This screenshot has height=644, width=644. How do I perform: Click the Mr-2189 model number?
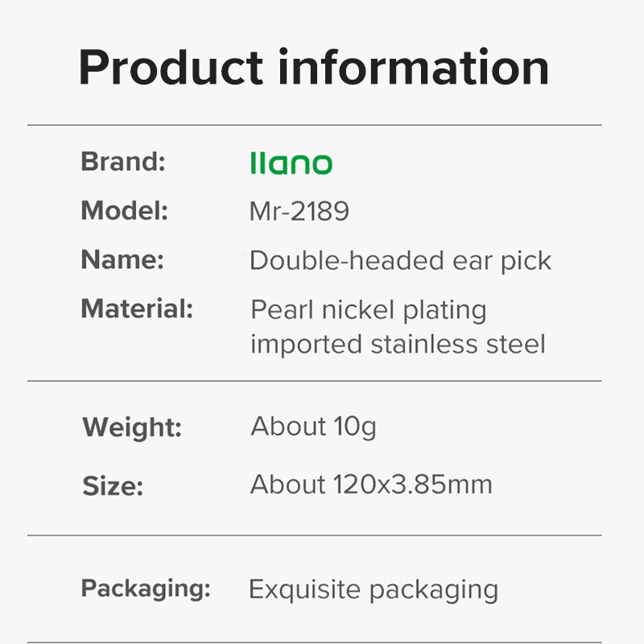click(x=299, y=212)
